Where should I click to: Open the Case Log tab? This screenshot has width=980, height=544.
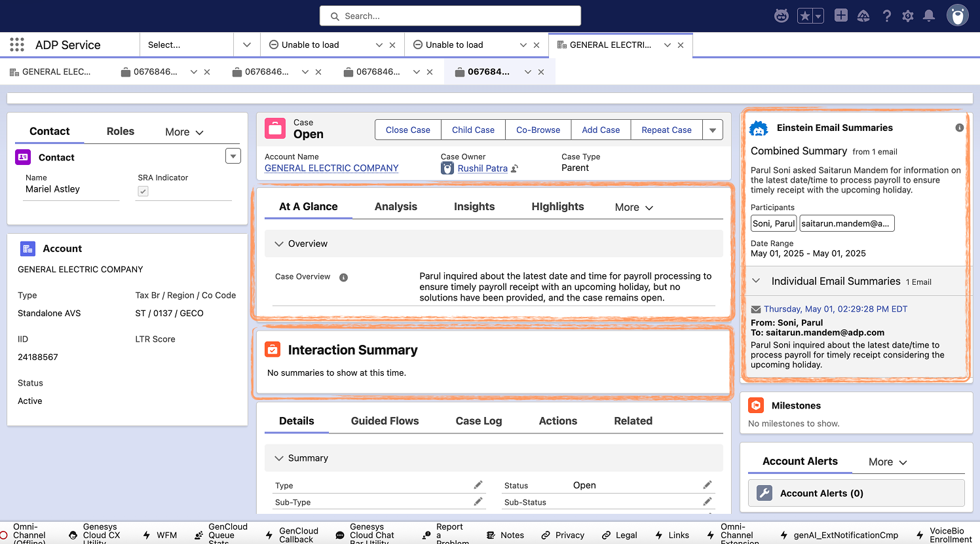[x=478, y=421]
